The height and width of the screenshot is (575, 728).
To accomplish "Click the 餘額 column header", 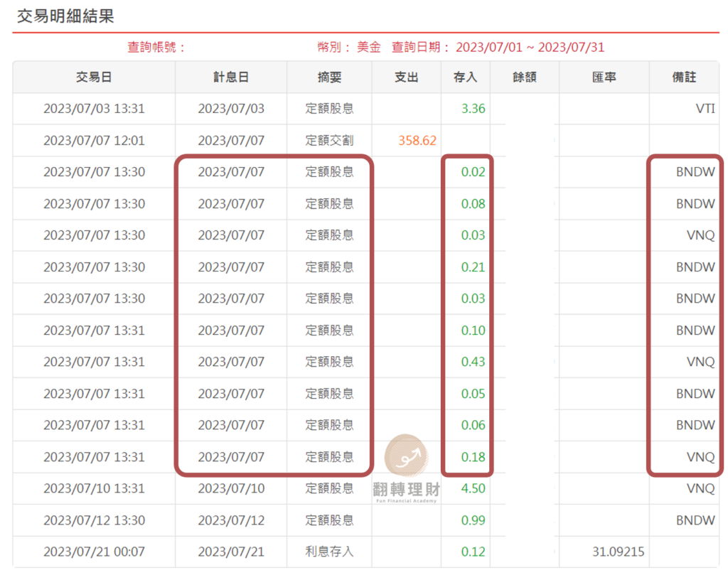I will [524, 77].
